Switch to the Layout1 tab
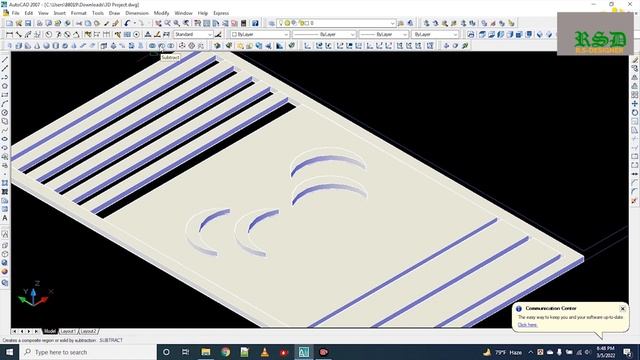The height and width of the screenshot is (360, 640). tap(68, 331)
